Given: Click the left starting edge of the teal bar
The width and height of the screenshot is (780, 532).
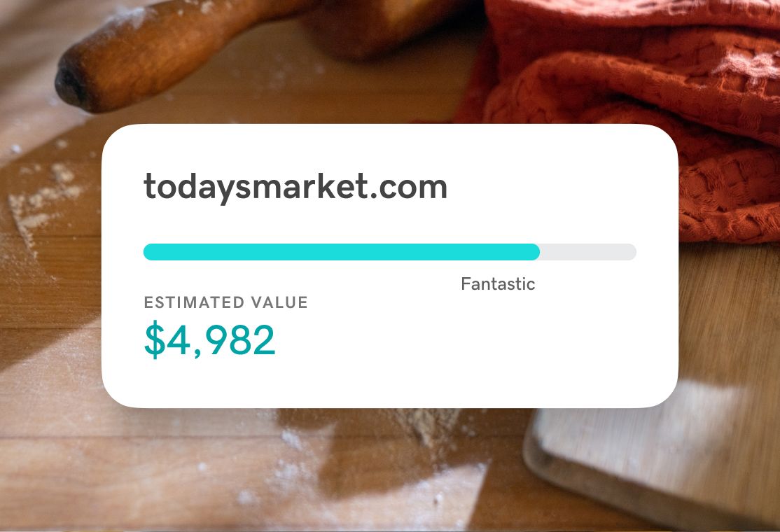Looking at the screenshot, I should [148, 252].
